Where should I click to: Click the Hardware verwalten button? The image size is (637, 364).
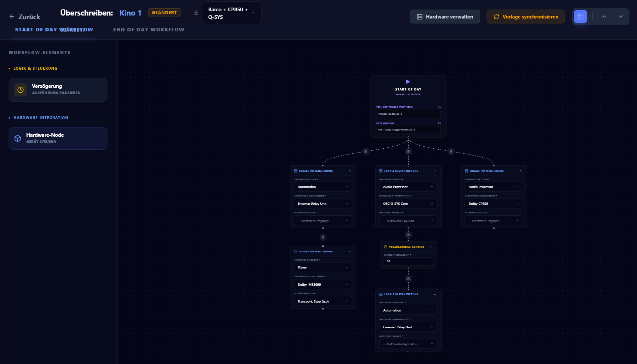445,16
